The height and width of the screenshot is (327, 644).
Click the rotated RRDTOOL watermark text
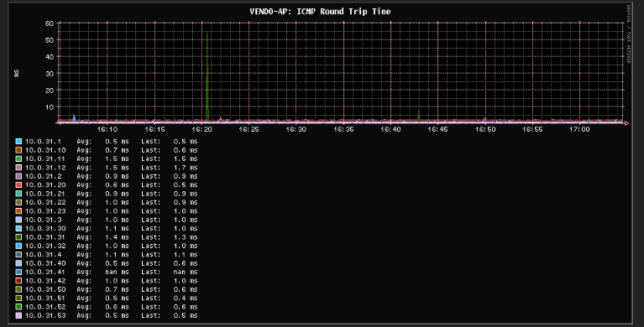(x=629, y=34)
